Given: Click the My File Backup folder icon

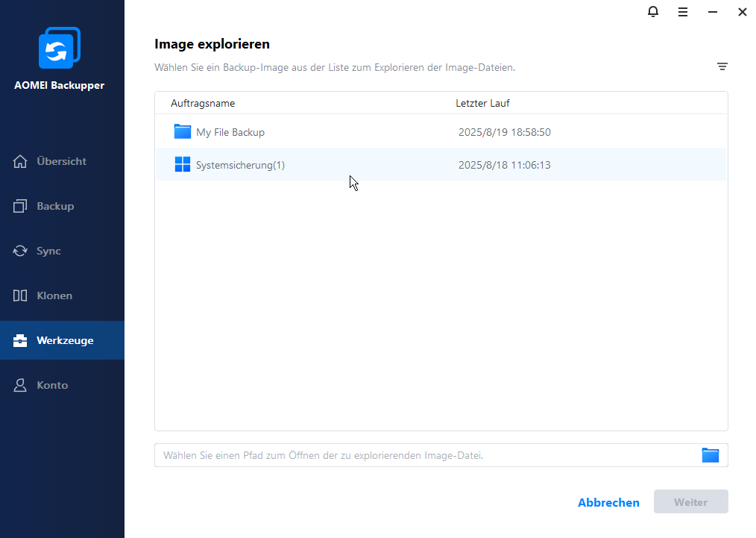Looking at the screenshot, I should point(183,132).
